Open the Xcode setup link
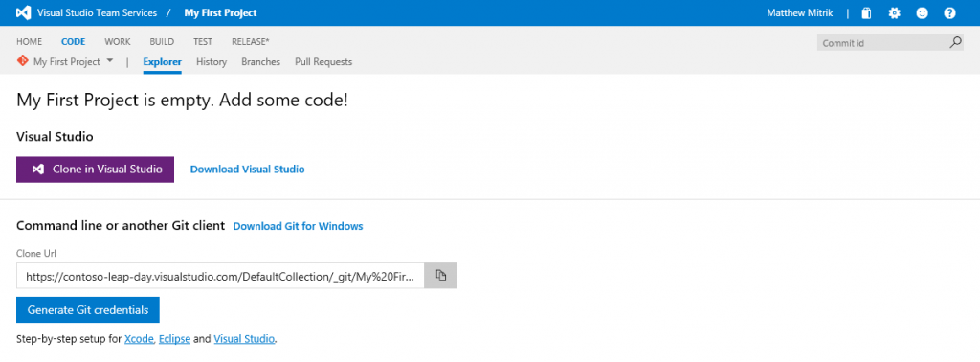Viewport: 980px width, 362px height. click(139, 339)
